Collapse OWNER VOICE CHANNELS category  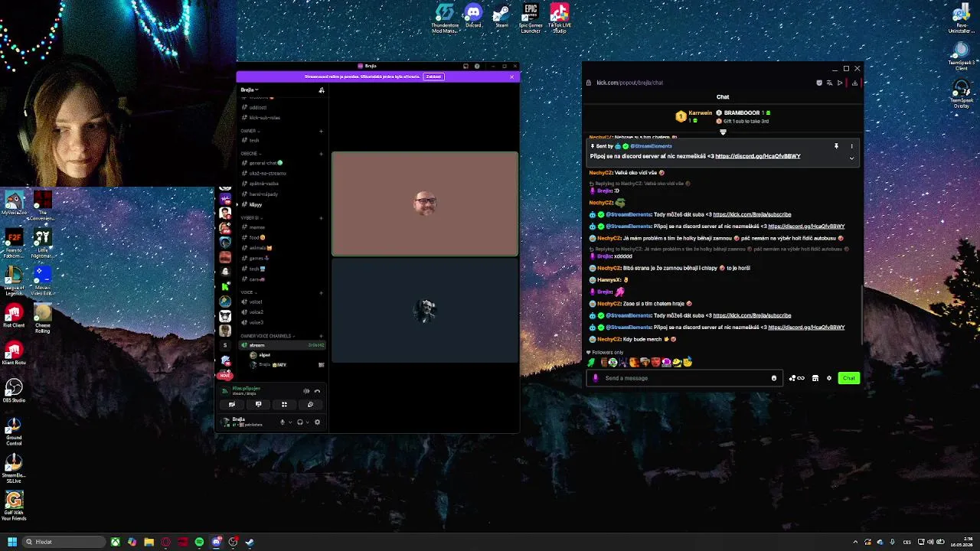pyautogui.click(x=267, y=336)
